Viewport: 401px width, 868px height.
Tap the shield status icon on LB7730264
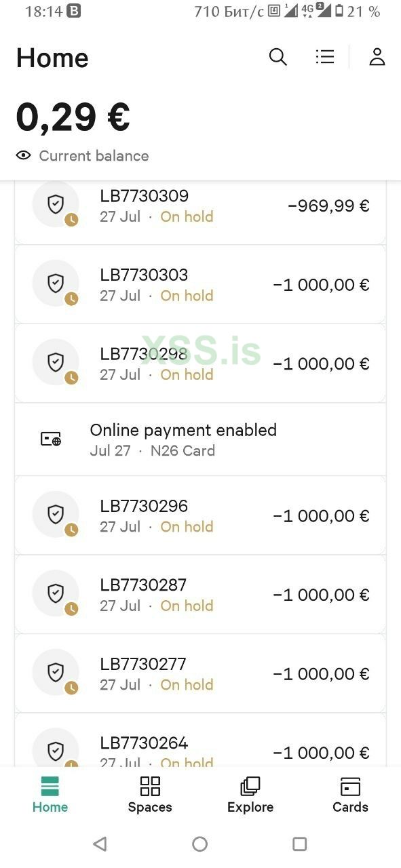[x=56, y=749]
